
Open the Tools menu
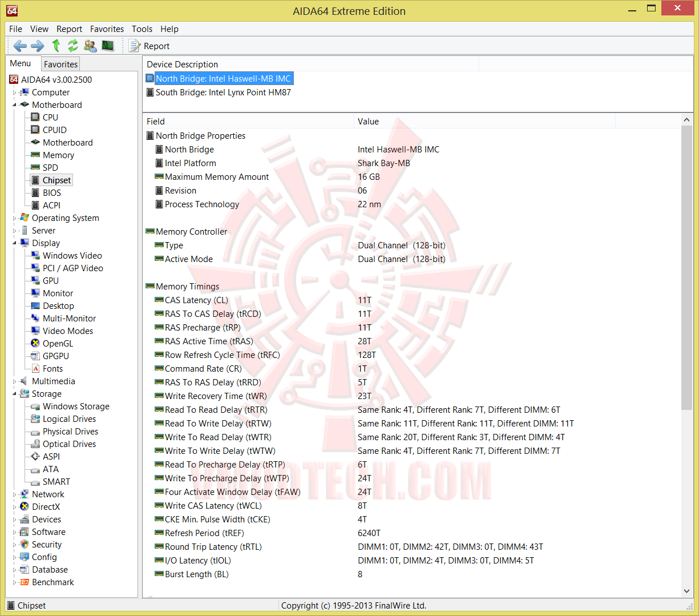coord(142,29)
